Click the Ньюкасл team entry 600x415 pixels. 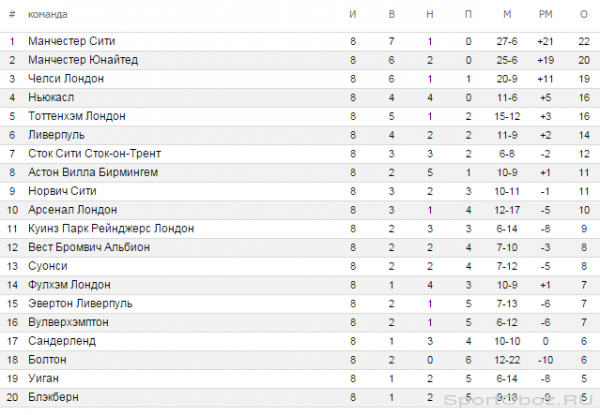pyautogui.click(x=51, y=97)
